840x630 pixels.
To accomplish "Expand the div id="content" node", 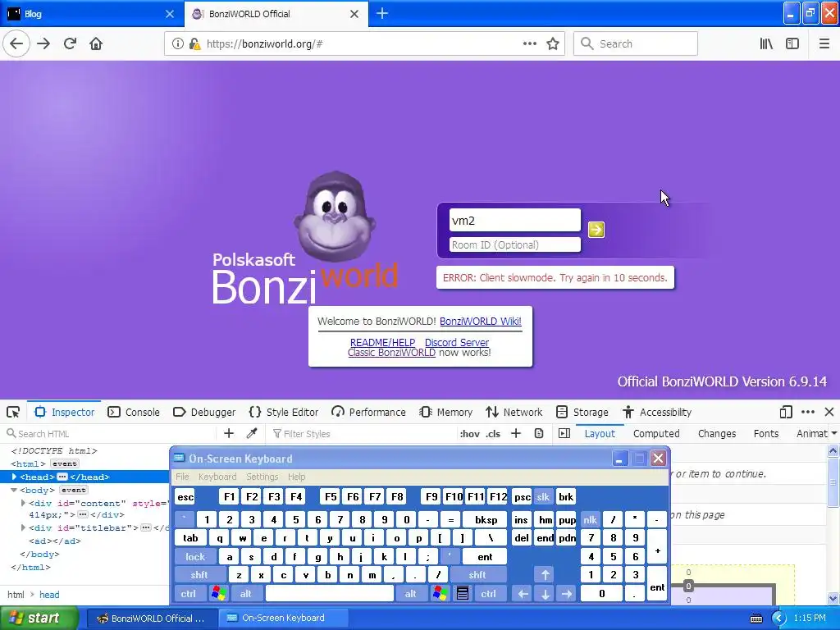I will click(23, 503).
